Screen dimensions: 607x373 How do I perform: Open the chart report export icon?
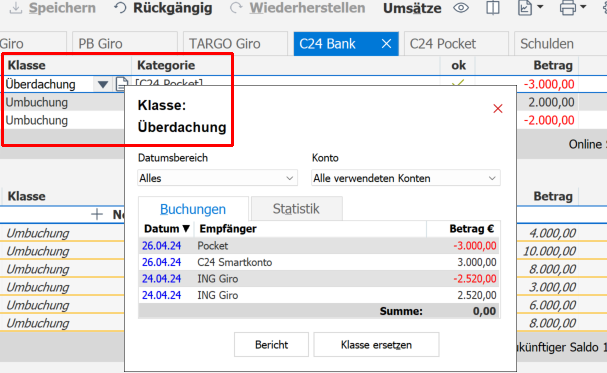pos(525,8)
